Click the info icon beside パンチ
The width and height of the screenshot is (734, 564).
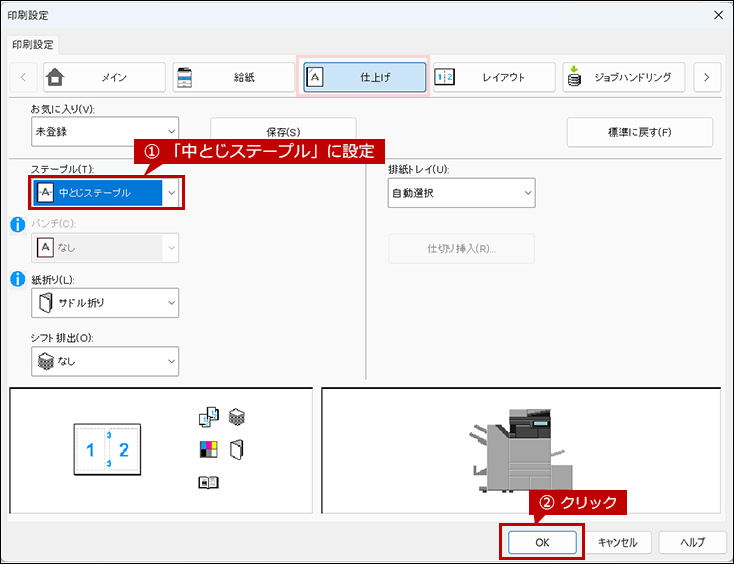pyautogui.click(x=18, y=225)
